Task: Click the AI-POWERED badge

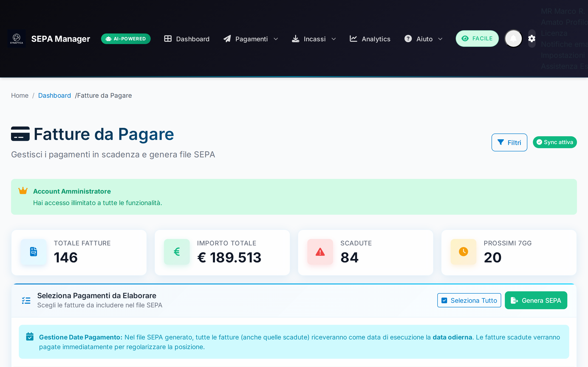Action: coord(126,38)
